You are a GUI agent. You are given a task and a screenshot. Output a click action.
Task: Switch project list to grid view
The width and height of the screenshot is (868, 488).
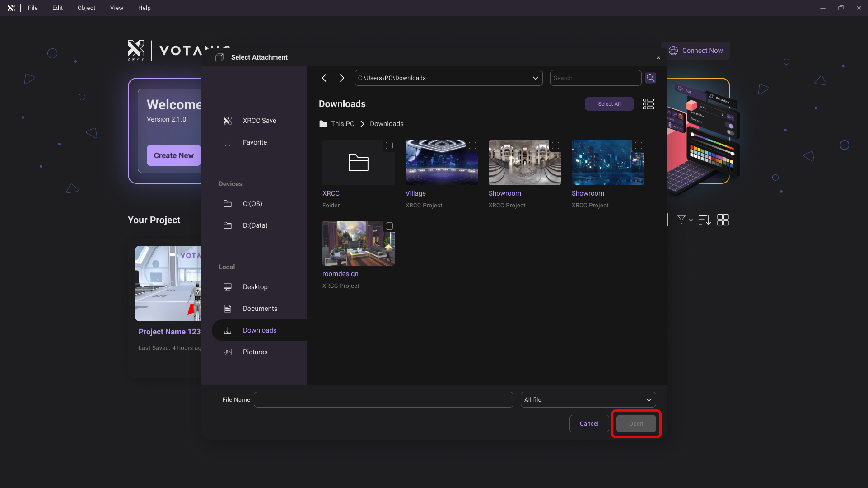(x=723, y=220)
